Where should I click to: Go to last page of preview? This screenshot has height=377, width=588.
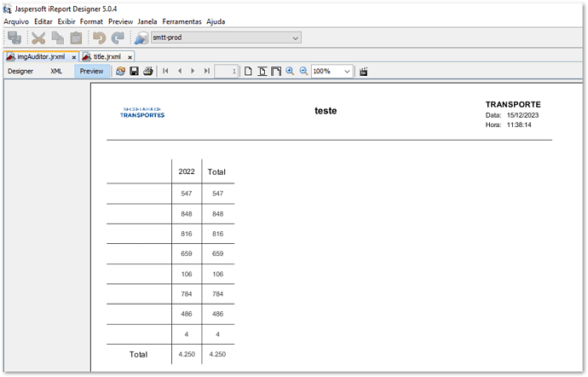point(206,71)
